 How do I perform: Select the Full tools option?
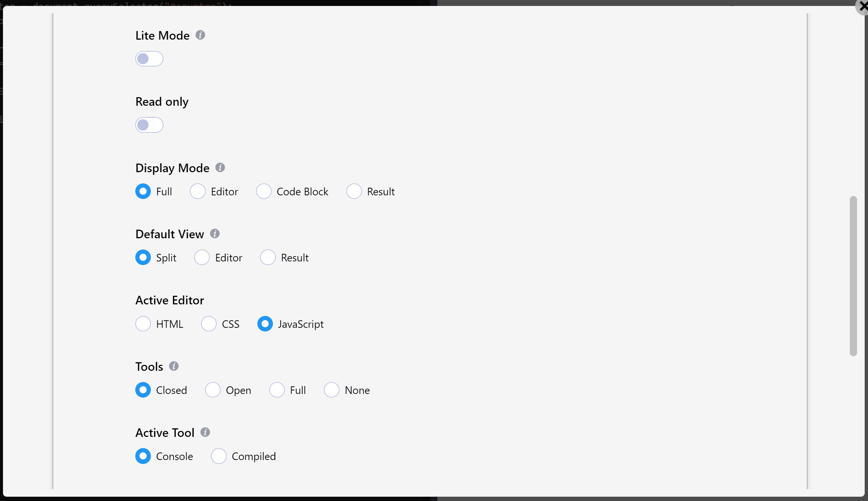pos(277,390)
